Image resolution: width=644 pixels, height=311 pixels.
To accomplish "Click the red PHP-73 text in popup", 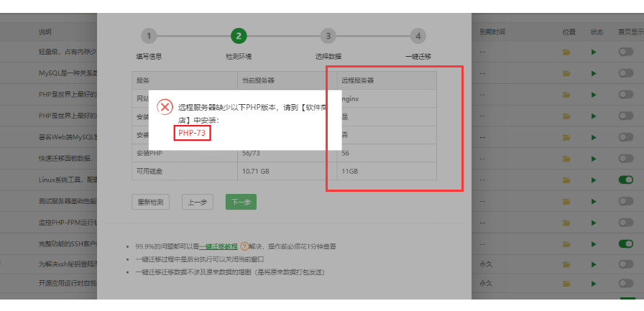I will (192, 133).
